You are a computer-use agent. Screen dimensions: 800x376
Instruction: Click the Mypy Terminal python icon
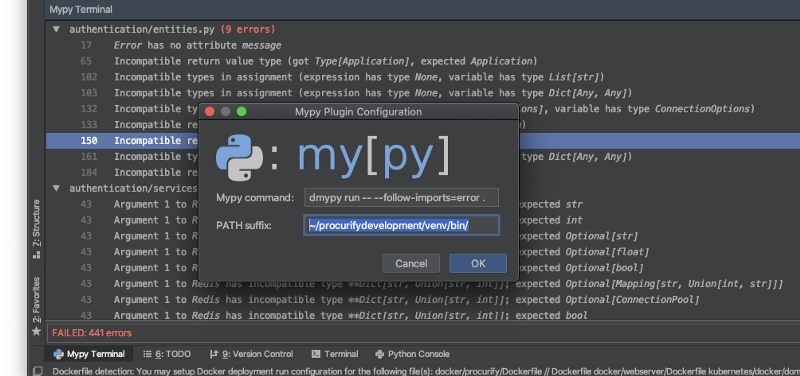[x=59, y=354]
